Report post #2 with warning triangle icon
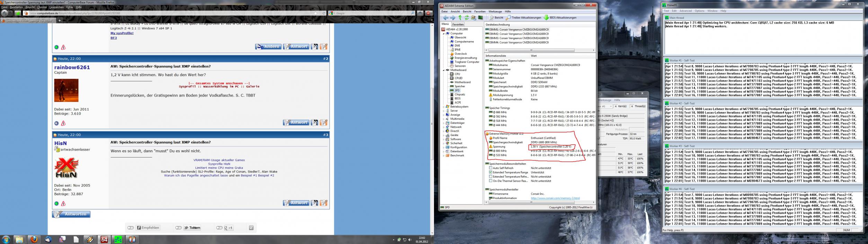868x244 pixels. 63,123
